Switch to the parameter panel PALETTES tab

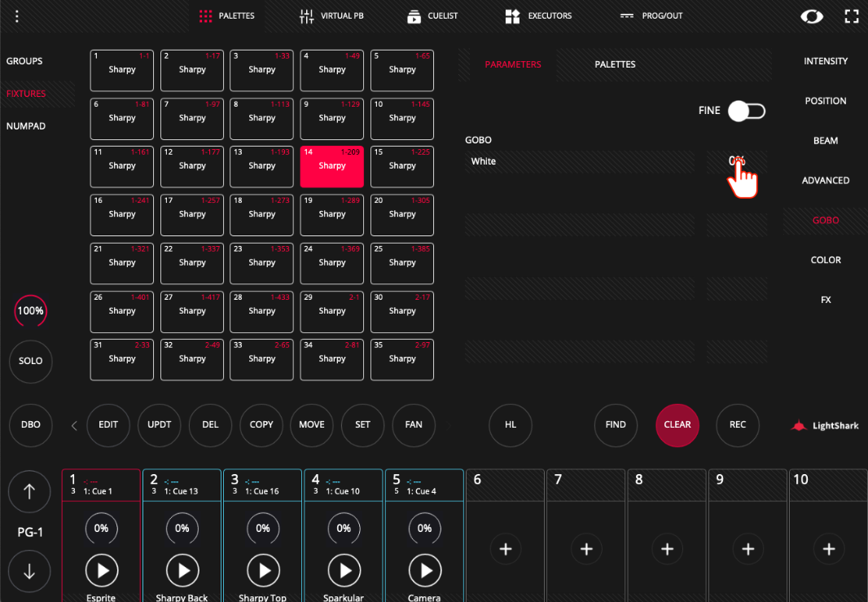coord(615,65)
